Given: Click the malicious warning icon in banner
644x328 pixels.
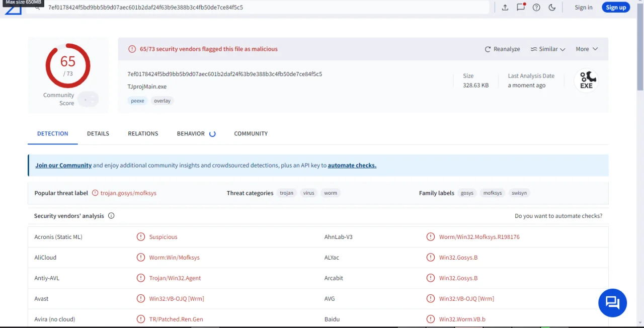Looking at the screenshot, I should coord(132,49).
